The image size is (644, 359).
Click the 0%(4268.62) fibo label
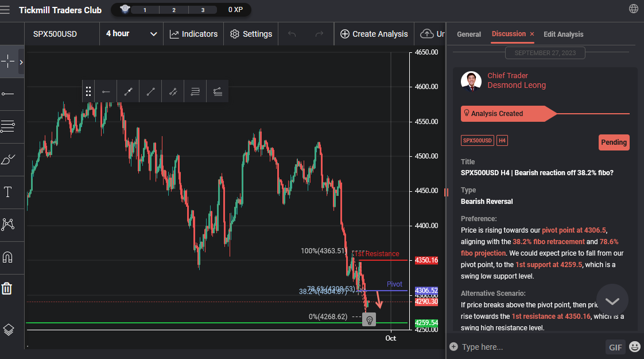coord(328,316)
